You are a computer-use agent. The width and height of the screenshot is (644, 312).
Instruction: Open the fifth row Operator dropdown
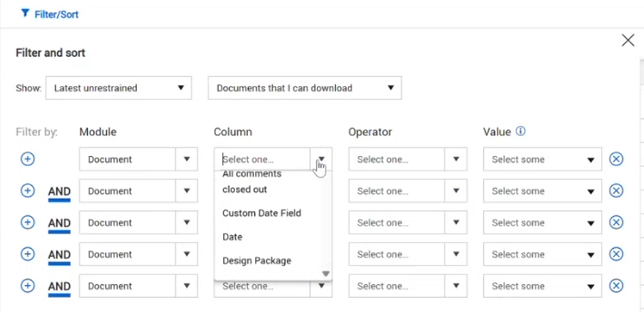(x=408, y=285)
